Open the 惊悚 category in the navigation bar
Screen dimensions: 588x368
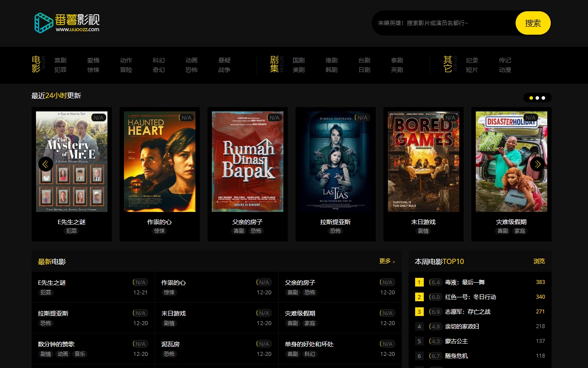click(93, 70)
